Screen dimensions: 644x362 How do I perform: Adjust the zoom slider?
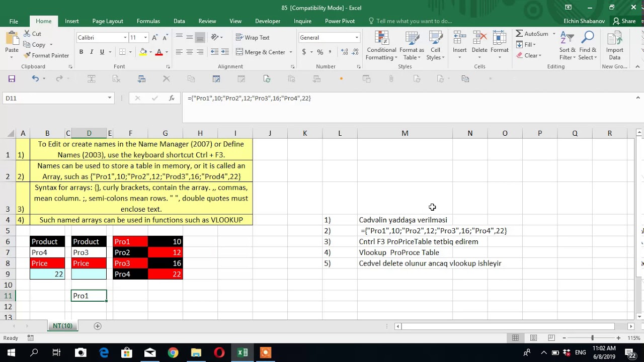[x=592, y=338]
